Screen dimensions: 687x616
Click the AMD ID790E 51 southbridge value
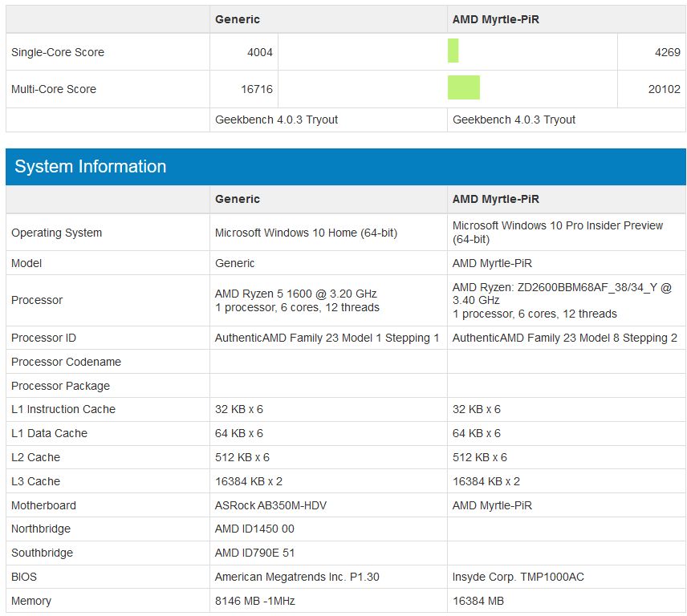coord(254,553)
